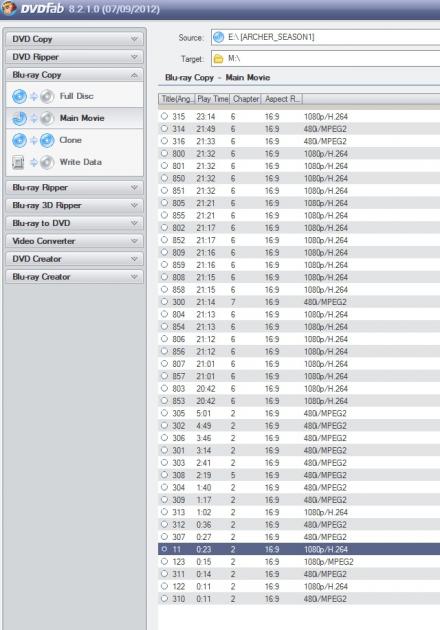
Task: Select title 315 radio button
Action: [164, 116]
